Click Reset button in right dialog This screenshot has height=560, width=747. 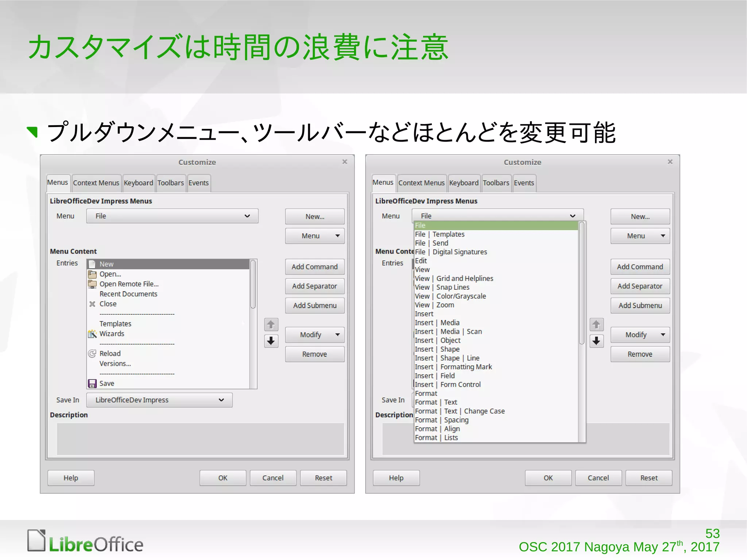(649, 478)
